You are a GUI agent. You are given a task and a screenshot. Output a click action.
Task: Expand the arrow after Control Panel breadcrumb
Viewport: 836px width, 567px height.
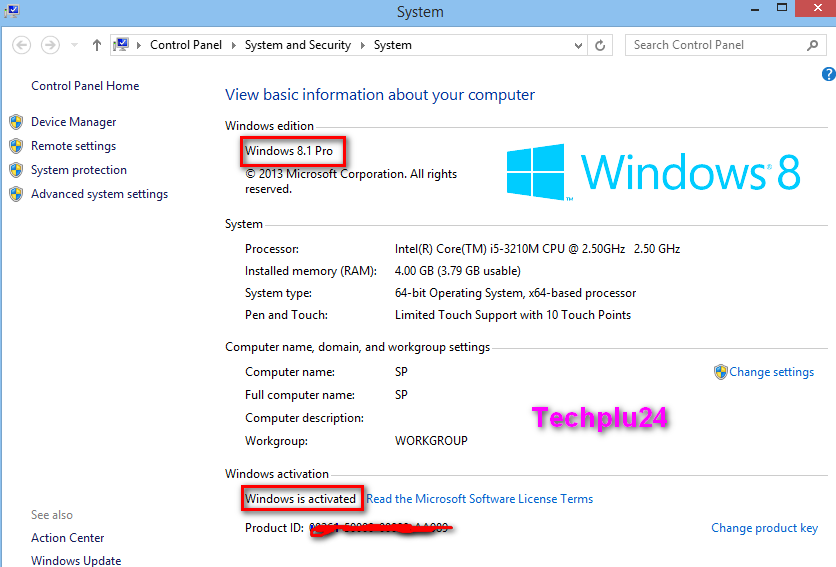234,45
